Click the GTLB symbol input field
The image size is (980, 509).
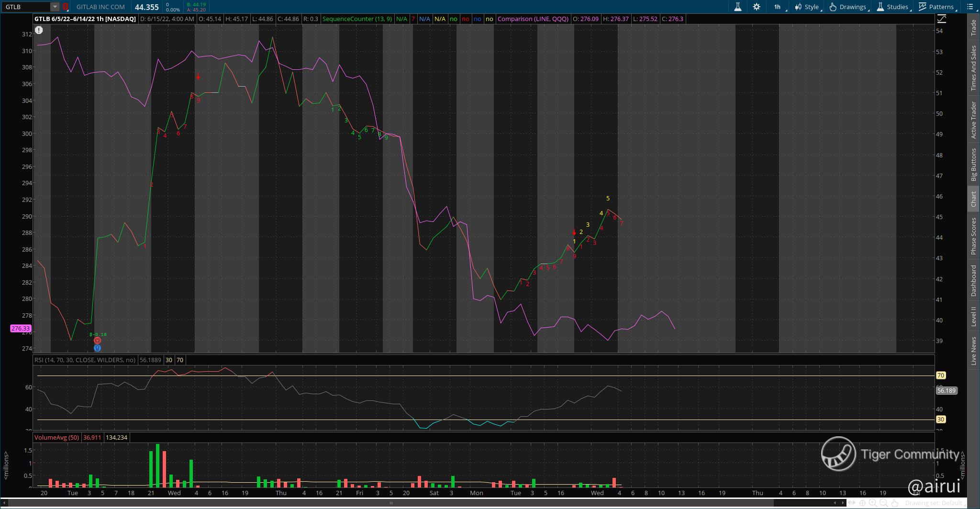[x=26, y=7]
